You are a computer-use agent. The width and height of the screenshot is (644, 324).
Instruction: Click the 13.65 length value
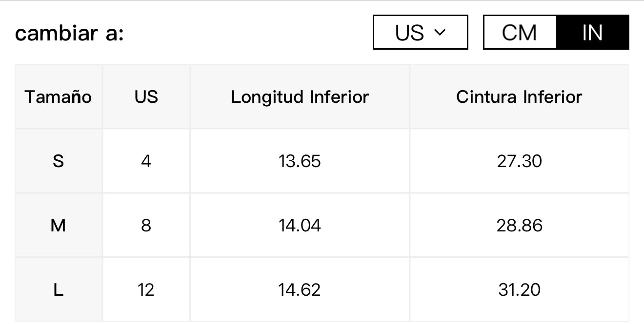pos(300,161)
